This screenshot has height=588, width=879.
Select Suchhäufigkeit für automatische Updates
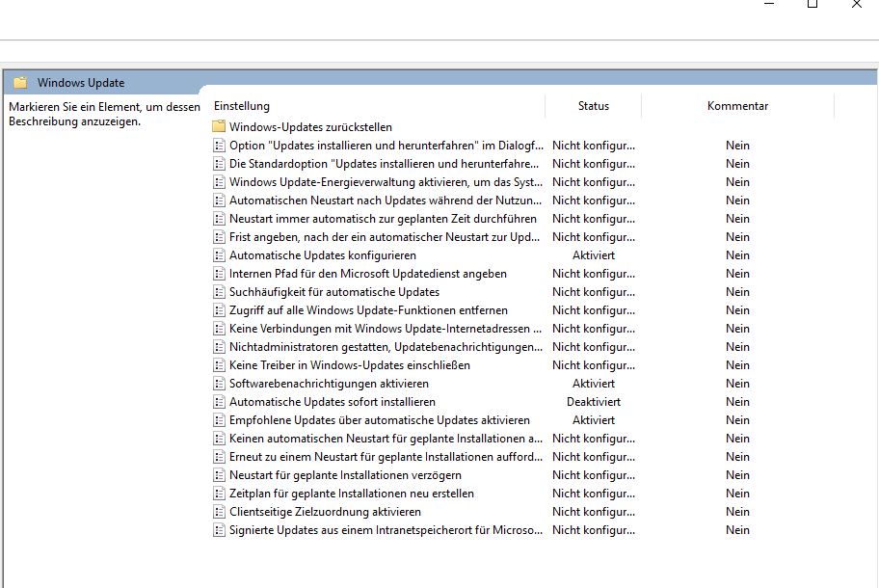pos(334,292)
